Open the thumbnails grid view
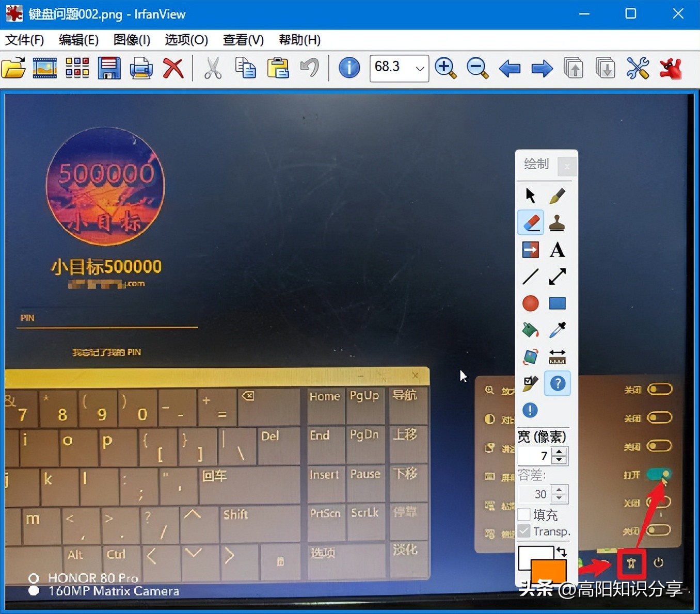 77,68
